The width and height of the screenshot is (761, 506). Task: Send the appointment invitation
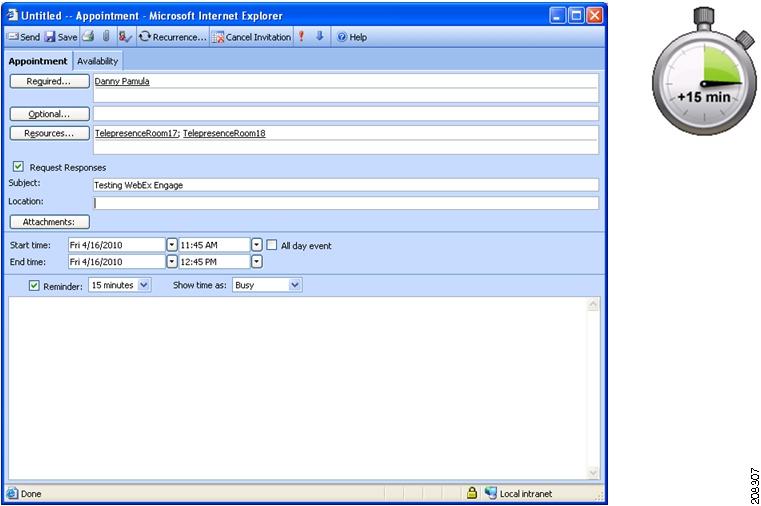[x=23, y=37]
